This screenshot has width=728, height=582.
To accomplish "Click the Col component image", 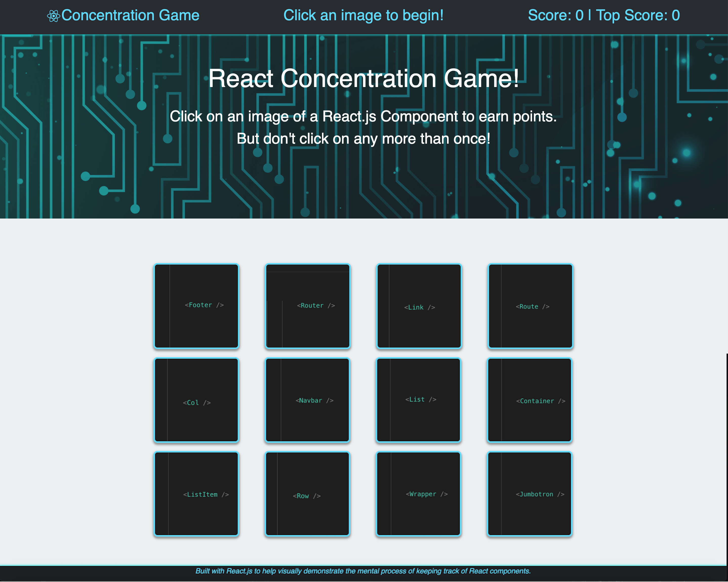I will (196, 400).
